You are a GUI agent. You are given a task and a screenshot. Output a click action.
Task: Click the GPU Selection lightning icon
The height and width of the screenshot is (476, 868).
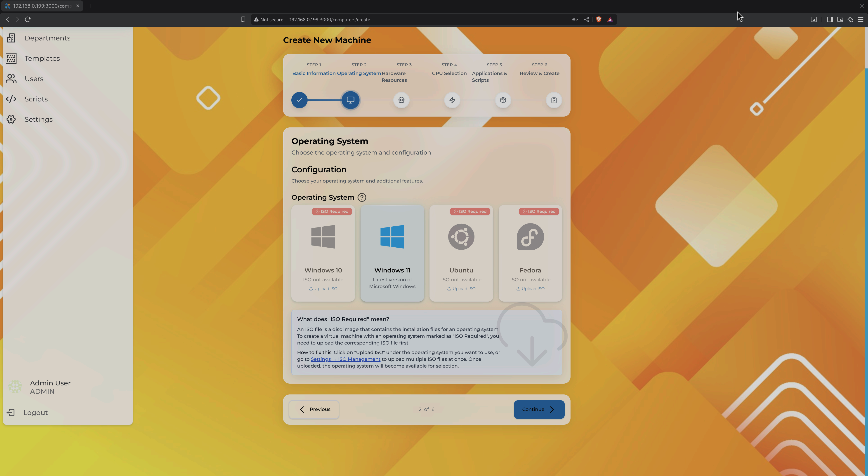452,100
